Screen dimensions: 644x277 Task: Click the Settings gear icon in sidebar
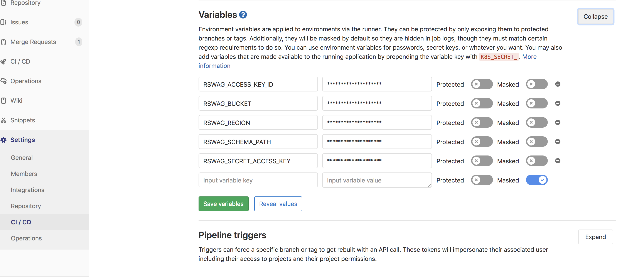click(x=3, y=140)
